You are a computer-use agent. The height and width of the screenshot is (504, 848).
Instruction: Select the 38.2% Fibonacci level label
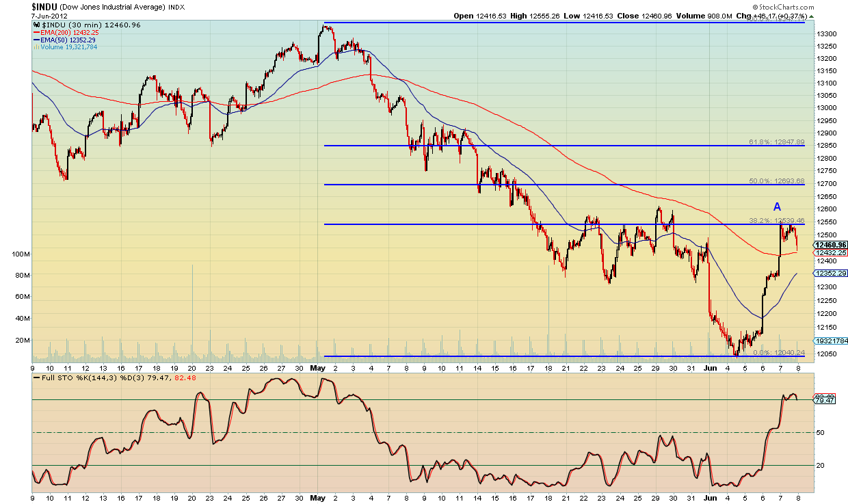(777, 221)
